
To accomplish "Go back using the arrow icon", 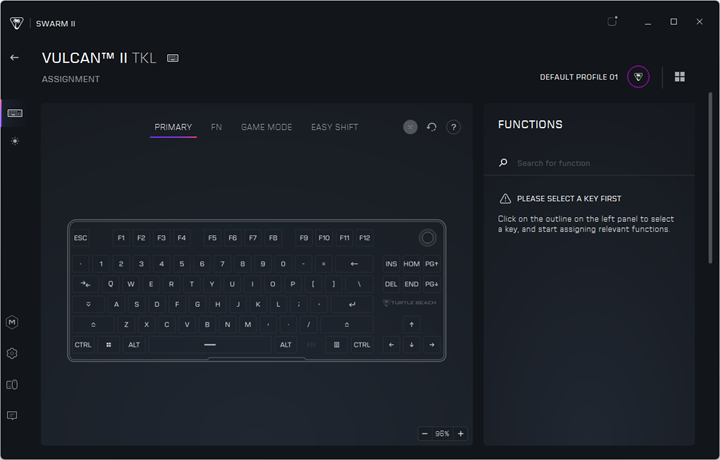I will click(14, 58).
